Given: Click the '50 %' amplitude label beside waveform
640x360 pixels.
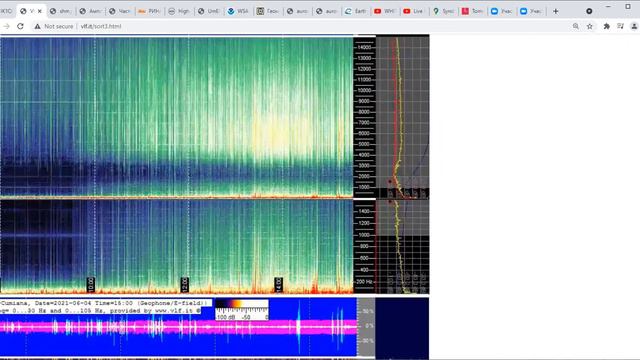Looking at the screenshot, I should tap(368, 311).
